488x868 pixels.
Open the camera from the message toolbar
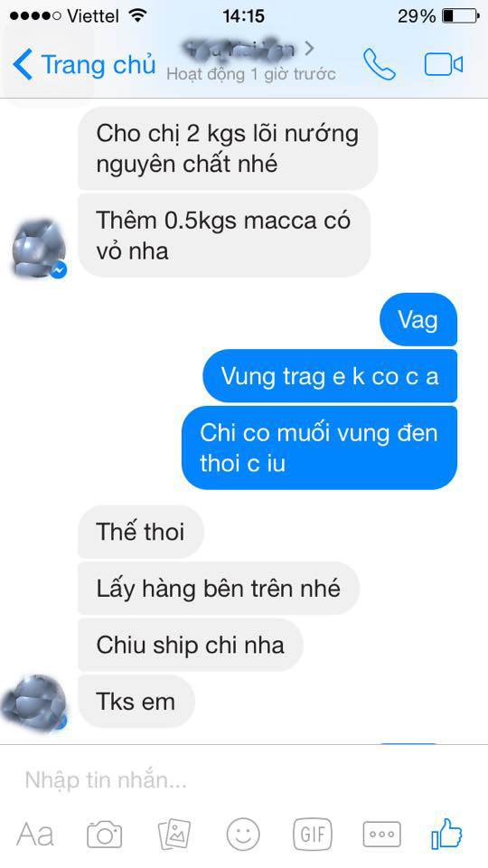tap(104, 833)
